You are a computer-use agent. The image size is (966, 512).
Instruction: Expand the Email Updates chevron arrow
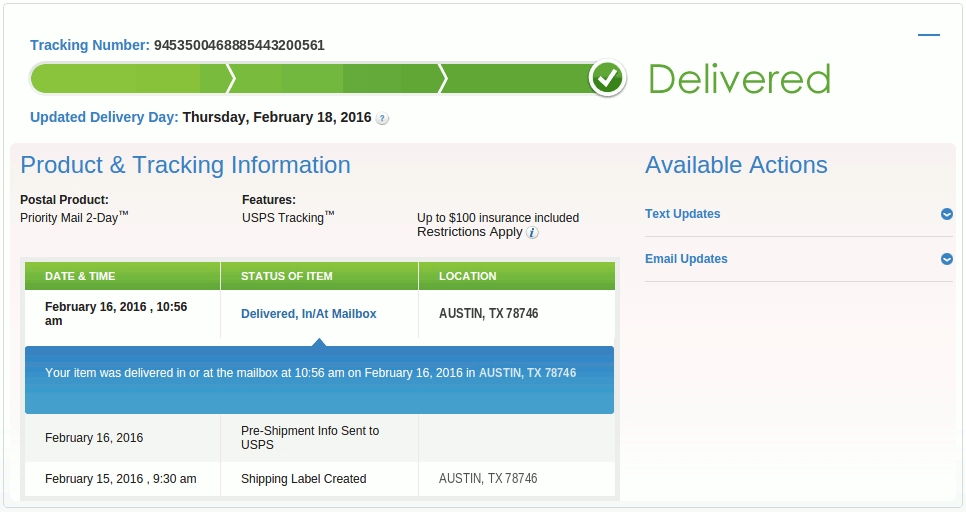pyautogui.click(x=946, y=259)
